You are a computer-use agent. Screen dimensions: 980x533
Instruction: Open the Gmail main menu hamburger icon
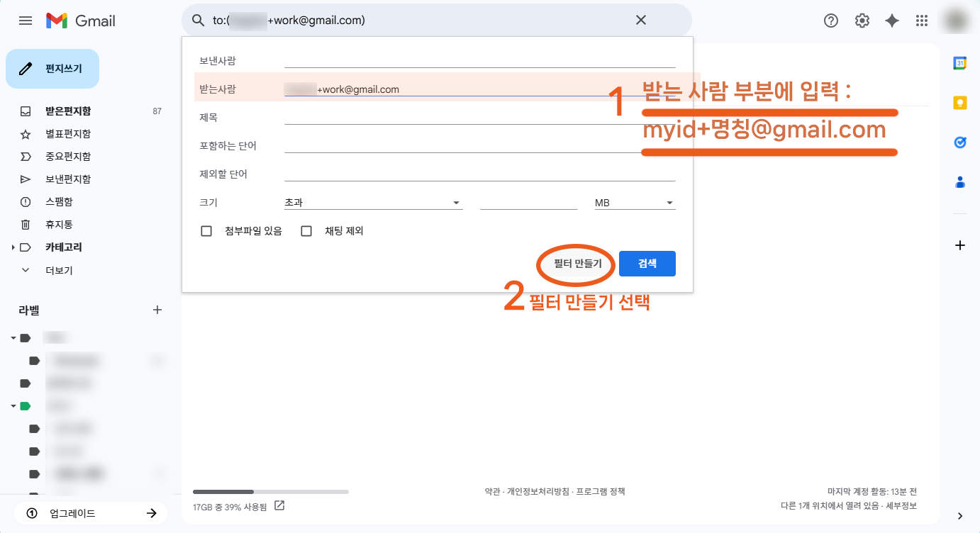tap(26, 21)
